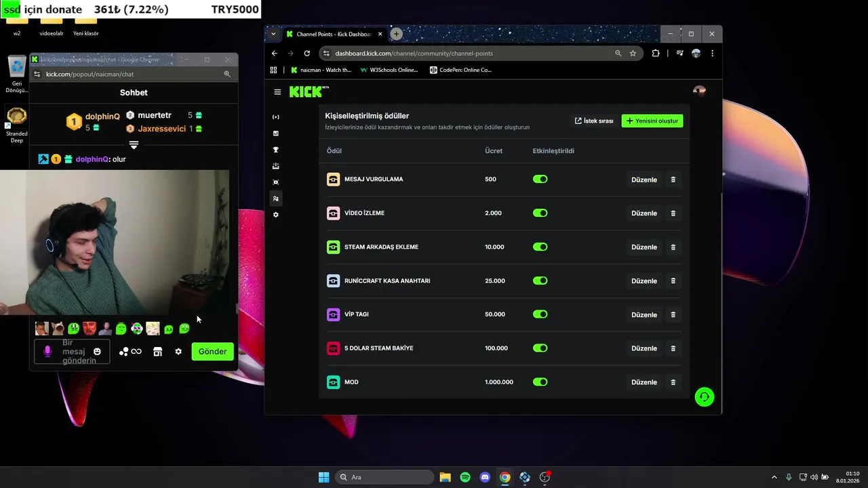The height and width of the screenshot is (488, 868).
Task: Open the analytics chart icon in sidebar
Action: tap(275, 134)
